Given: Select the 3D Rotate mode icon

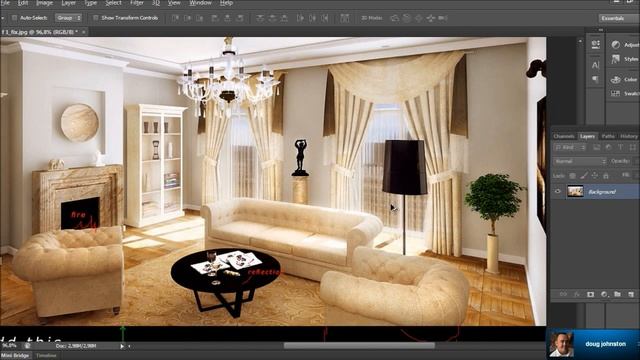Looking at the screenshot, I should pos(394,18).
